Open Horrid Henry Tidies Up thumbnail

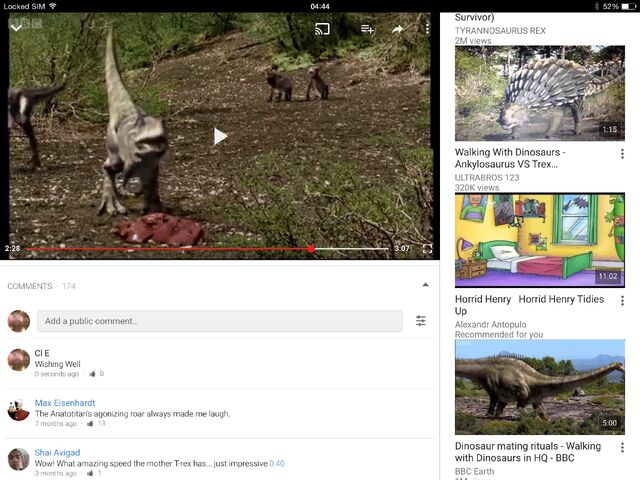point(540,240)
